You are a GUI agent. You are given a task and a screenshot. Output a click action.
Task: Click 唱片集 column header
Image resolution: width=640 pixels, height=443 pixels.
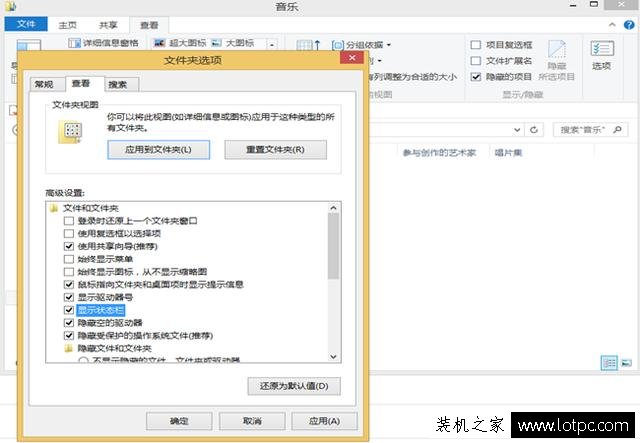click(508, 153)
